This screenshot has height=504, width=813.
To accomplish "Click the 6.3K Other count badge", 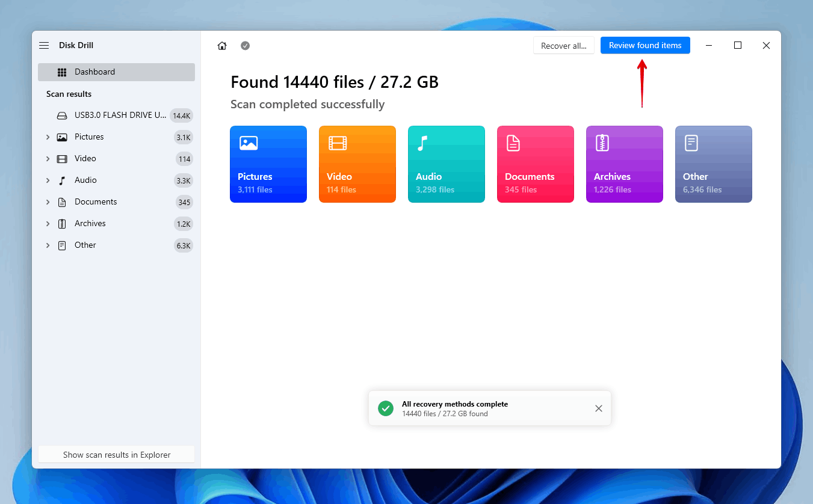I will coord(184,246).
